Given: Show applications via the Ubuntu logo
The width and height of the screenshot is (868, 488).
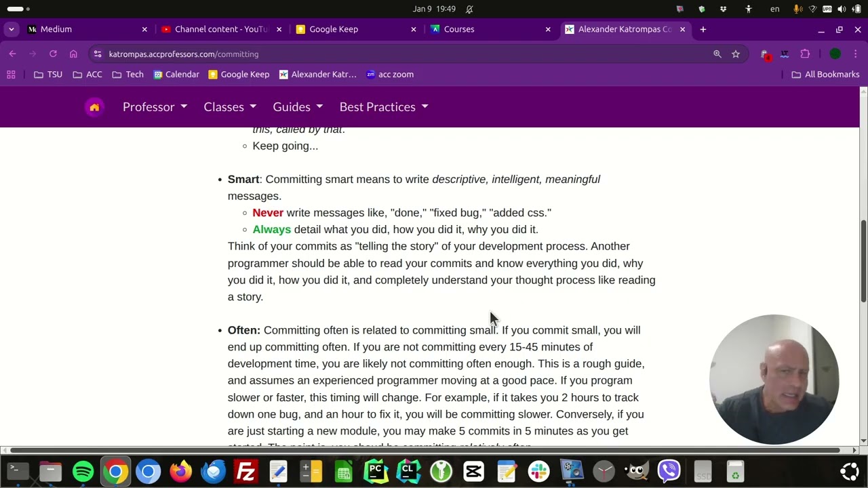Looking at the screenshot, I should point(850,470).
